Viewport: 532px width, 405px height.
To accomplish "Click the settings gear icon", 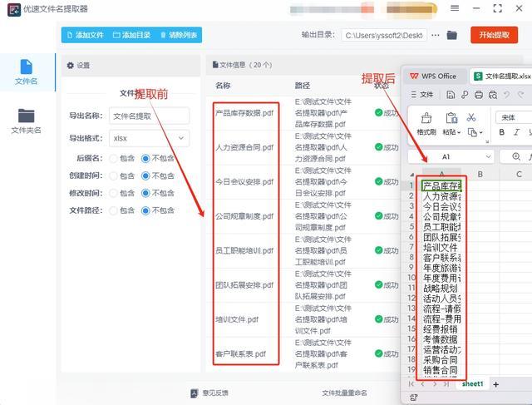I will point(70,65).
